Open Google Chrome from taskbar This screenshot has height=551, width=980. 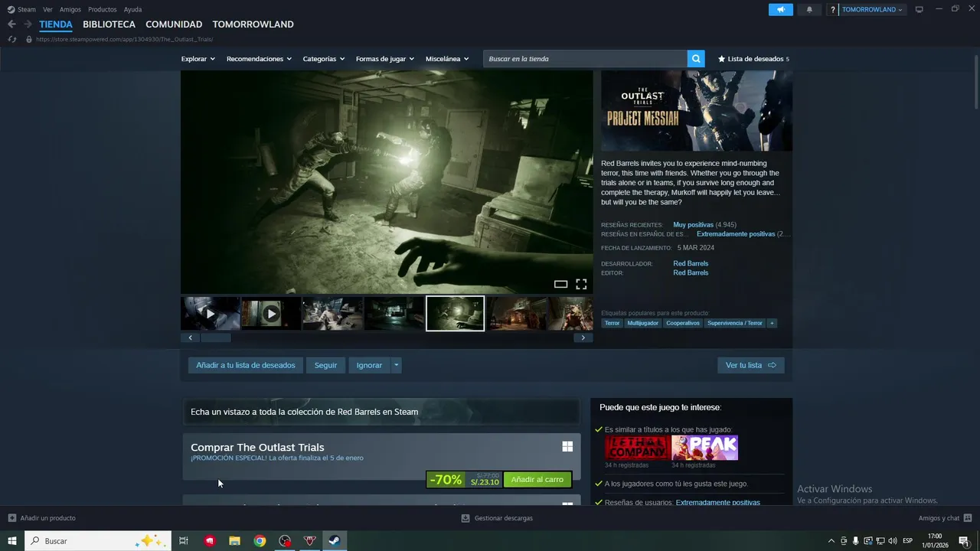coord(260,541)
